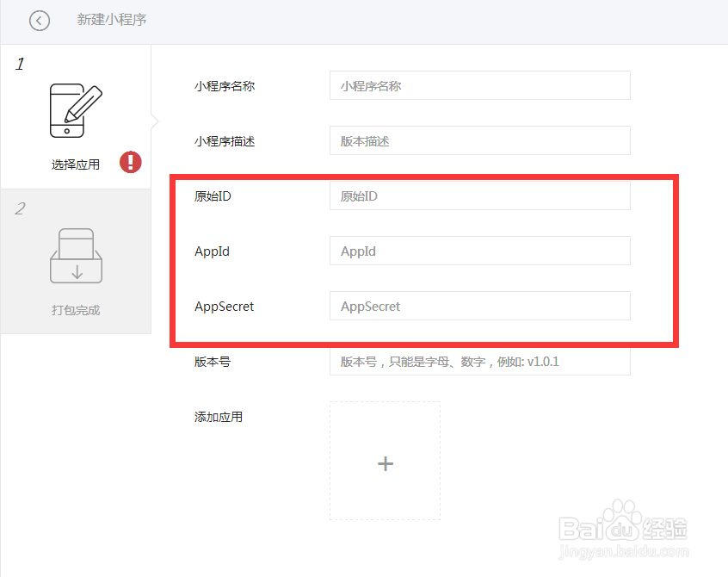
Task: Click the back arrow icon
Action: pyautogui.click(x=40, y=21)
